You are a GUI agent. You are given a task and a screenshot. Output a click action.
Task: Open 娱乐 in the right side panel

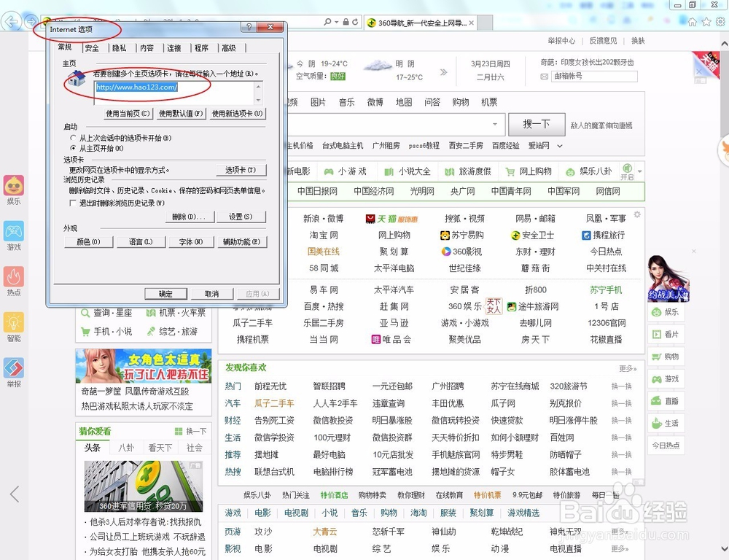click(x=666, y=312)
